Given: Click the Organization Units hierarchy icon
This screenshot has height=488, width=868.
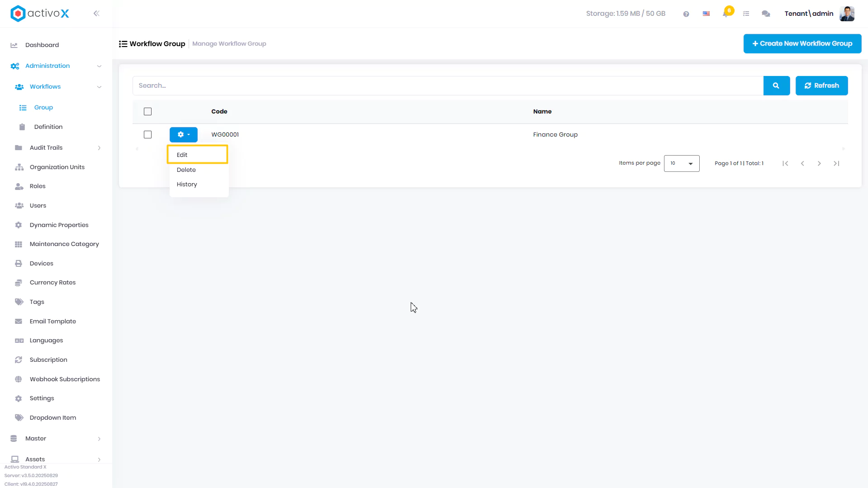Looking at the screenshot, I should (19, 167).
